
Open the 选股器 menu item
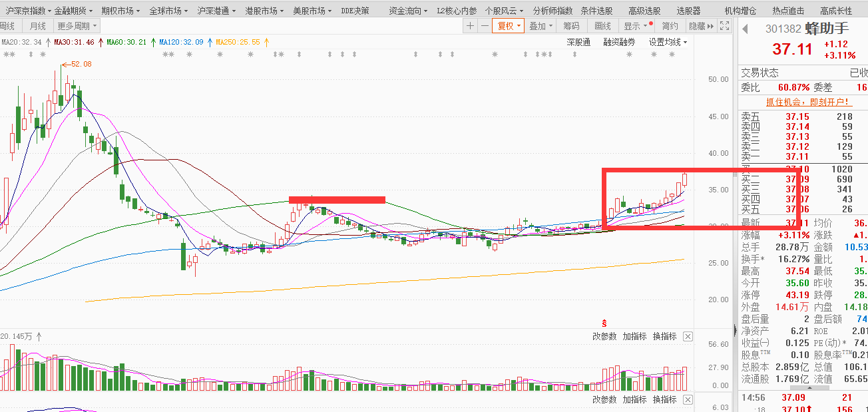pos(688,11)
